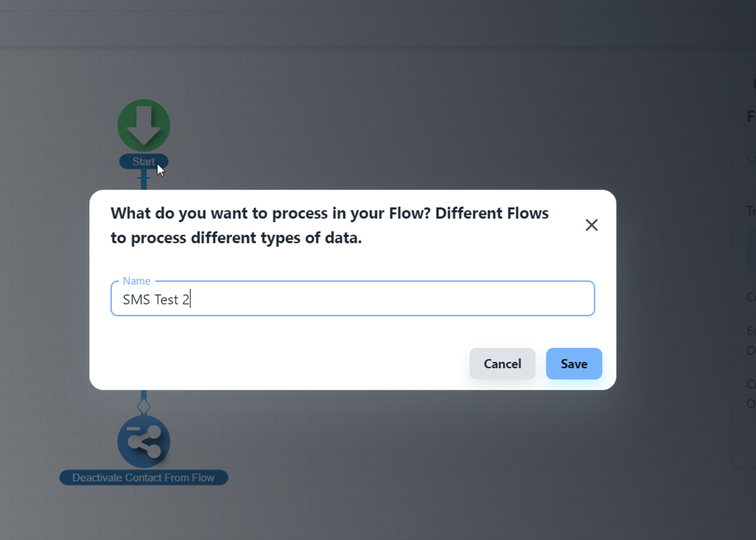
Task: Click the blue link text in the right panel
Action: coord(751,161)
